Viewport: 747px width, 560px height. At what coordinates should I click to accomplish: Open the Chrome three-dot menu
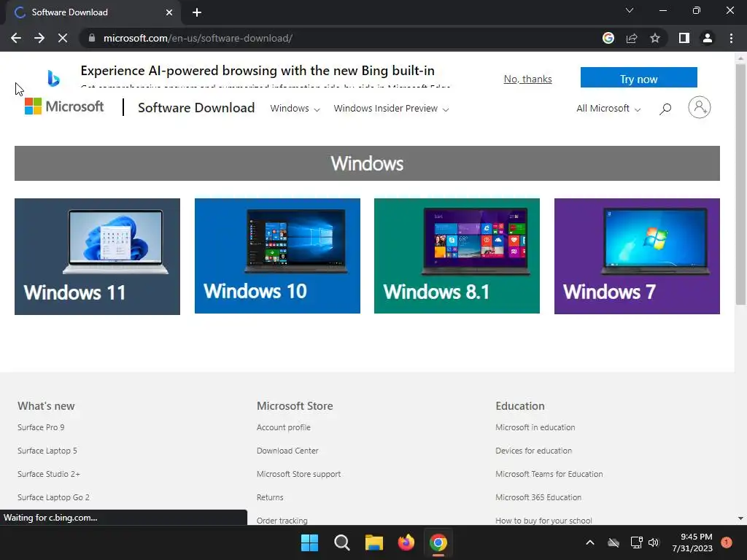click(x=731, y=38)
